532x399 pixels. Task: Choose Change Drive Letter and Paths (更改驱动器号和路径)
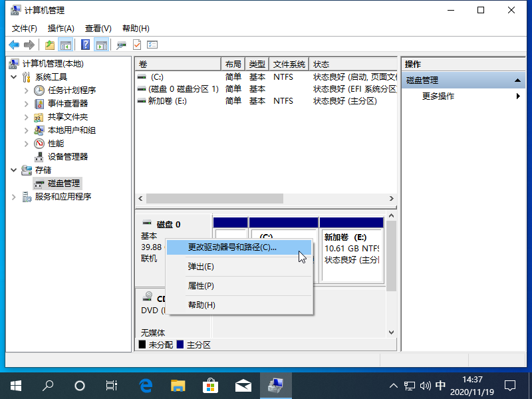[239, 247]
